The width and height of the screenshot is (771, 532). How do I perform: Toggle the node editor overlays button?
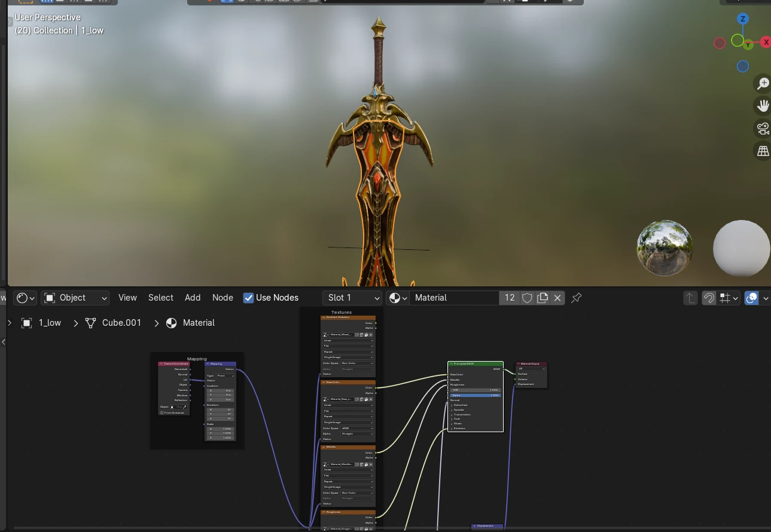pyautogui.click(x=752, y=298)
